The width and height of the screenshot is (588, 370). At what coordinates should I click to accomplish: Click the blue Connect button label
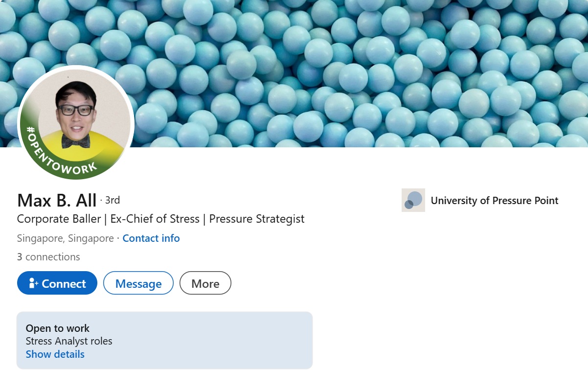point(64,284)
